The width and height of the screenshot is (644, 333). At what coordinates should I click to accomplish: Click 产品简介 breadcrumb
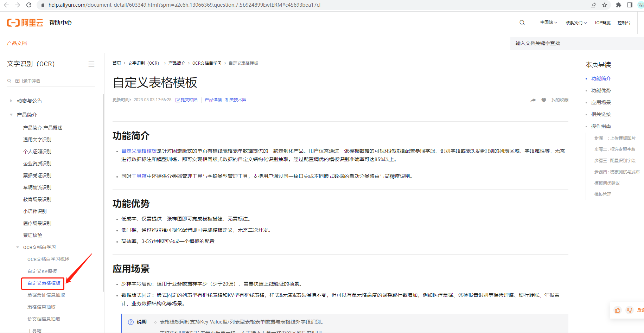pyautogui.click(x=177, y=63)
